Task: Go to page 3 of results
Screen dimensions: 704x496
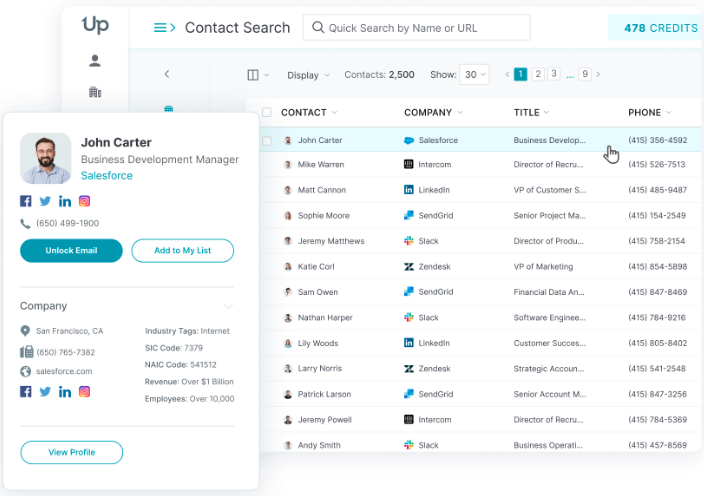Action: click(554, 74)
